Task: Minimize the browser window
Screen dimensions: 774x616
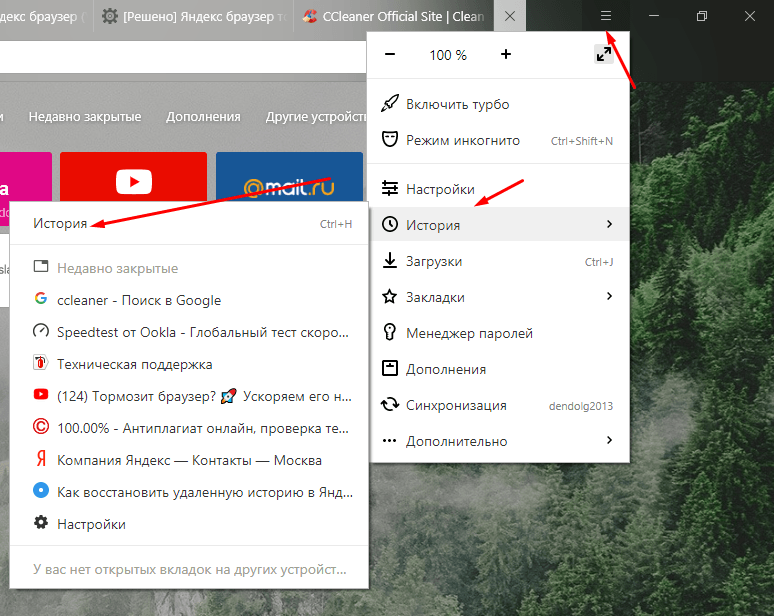Action: click(654, 16)
